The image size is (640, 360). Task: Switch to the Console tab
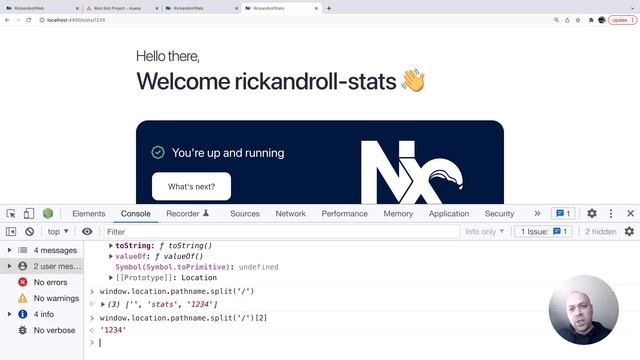tap(136, 213)
